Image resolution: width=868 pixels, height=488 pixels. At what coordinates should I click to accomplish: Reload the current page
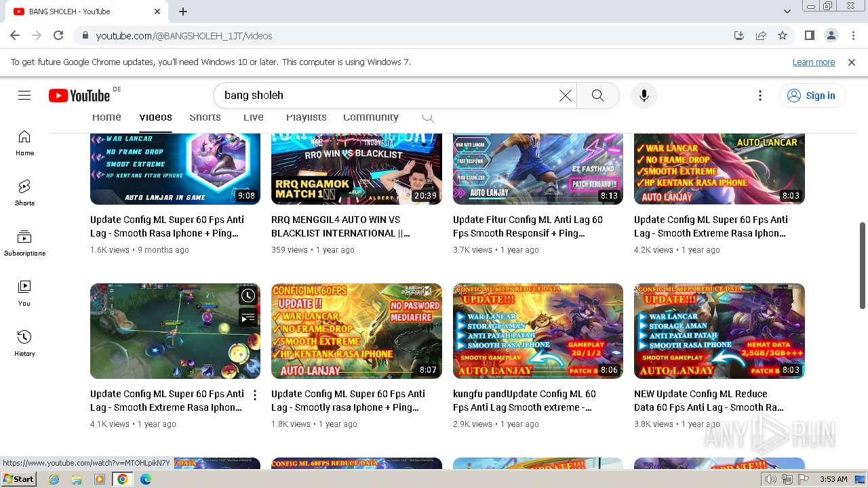point(58,35)
